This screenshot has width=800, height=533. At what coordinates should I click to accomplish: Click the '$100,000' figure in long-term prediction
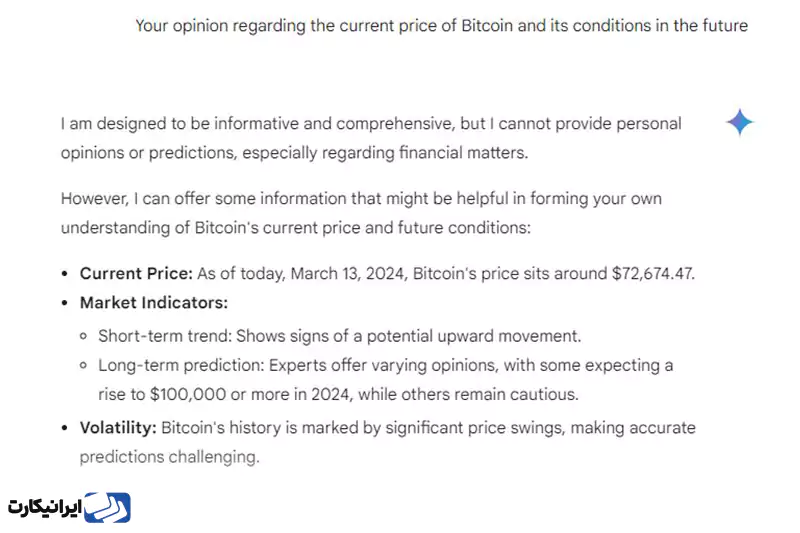click(x=188, y=394)
